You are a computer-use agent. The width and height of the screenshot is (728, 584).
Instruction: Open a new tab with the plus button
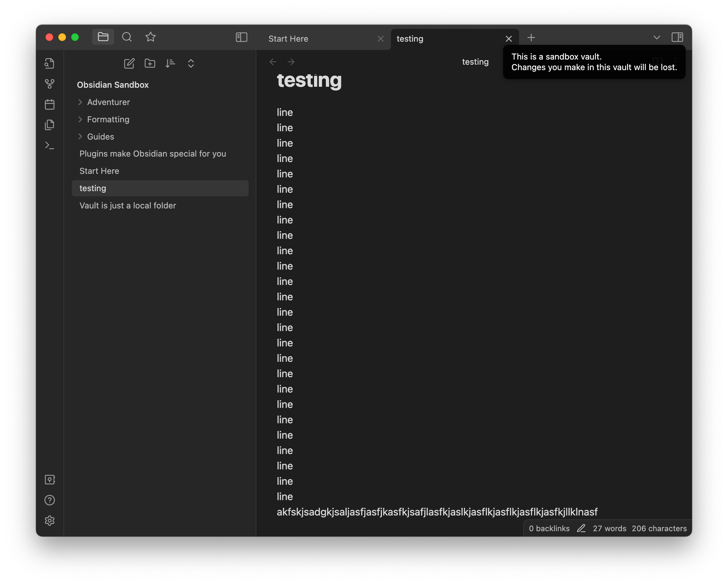pyautogui.click(x=531, y=38)
